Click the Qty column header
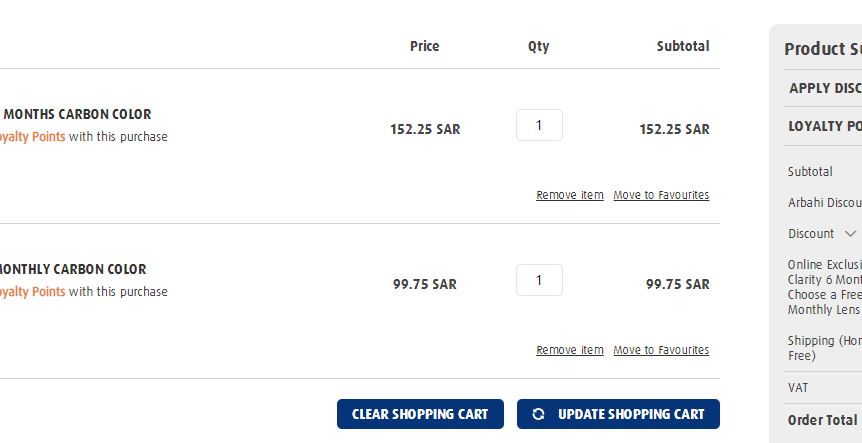Viewport: 862px width, 443px height. pos(539,46)
